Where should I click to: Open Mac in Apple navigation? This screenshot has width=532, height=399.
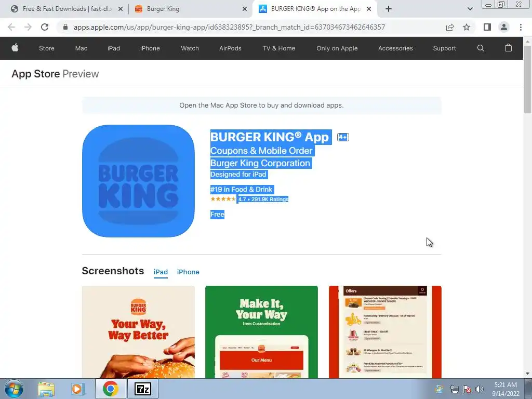[81, 48]
